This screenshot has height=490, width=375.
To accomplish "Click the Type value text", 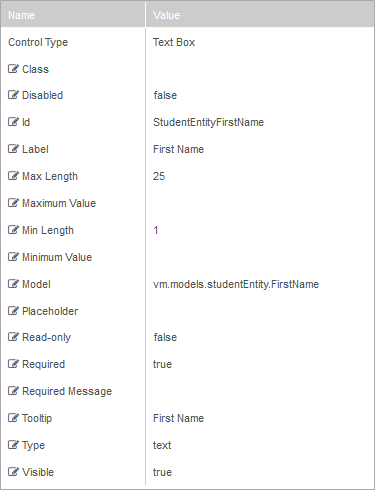I will pos(162,445).
